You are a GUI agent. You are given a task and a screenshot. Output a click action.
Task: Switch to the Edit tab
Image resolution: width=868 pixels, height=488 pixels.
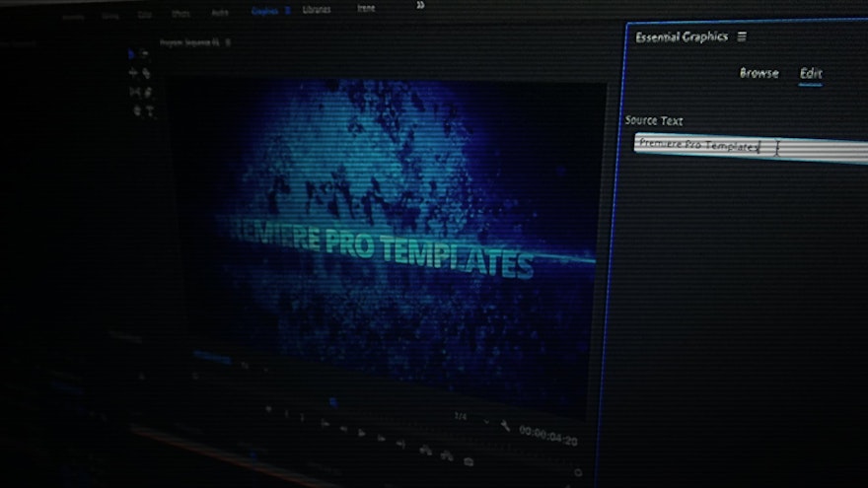810,74
